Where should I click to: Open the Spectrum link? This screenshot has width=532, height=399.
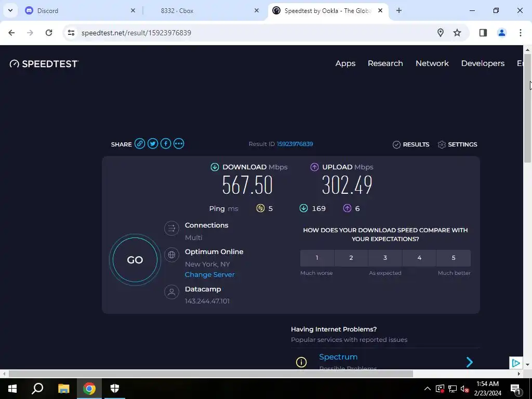click(338, 357)
